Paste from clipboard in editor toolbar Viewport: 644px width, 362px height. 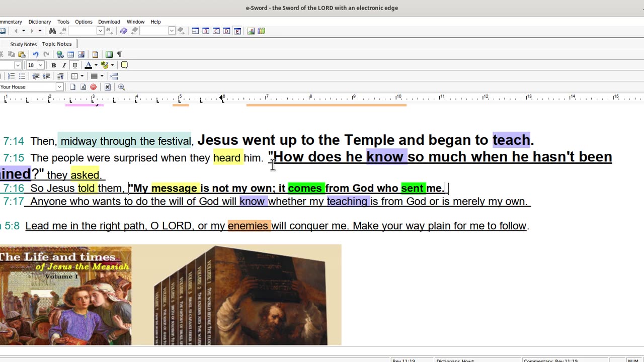click(x=22, y=54)
